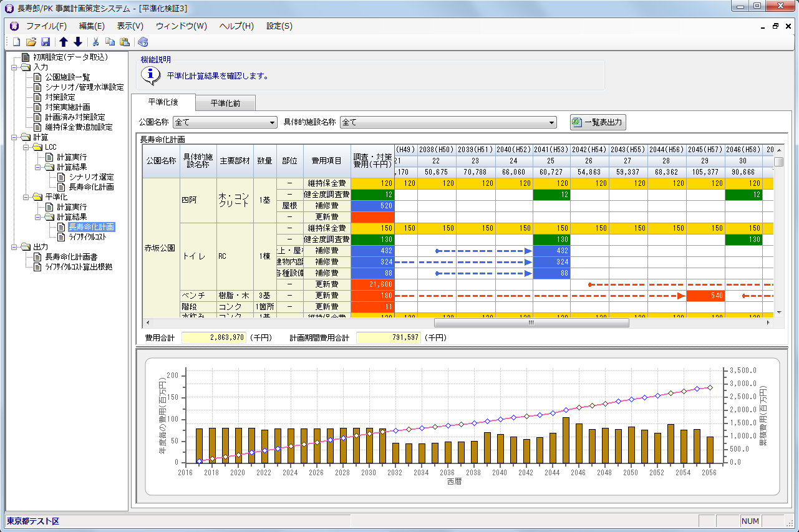Collapse the LCC tree folder
This screenshot has width=799, height=532.
point(26,147)
